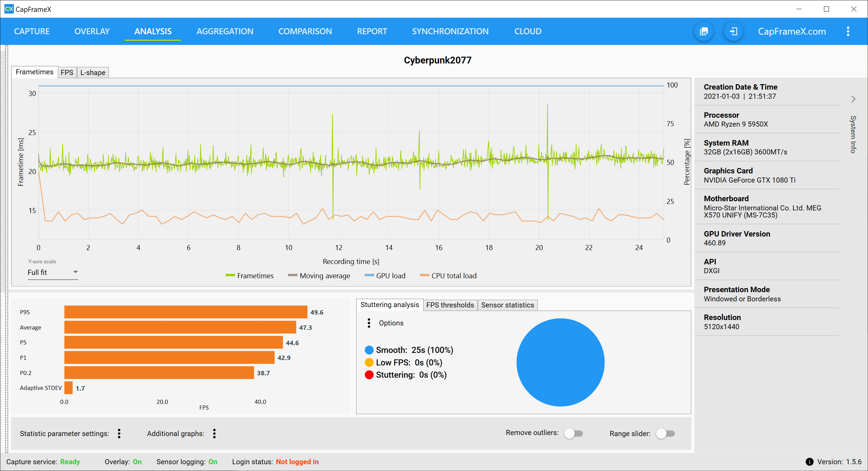Click the Average FPS bar in chart
This screenshot has height=471, width=868.
click(180, 327)
